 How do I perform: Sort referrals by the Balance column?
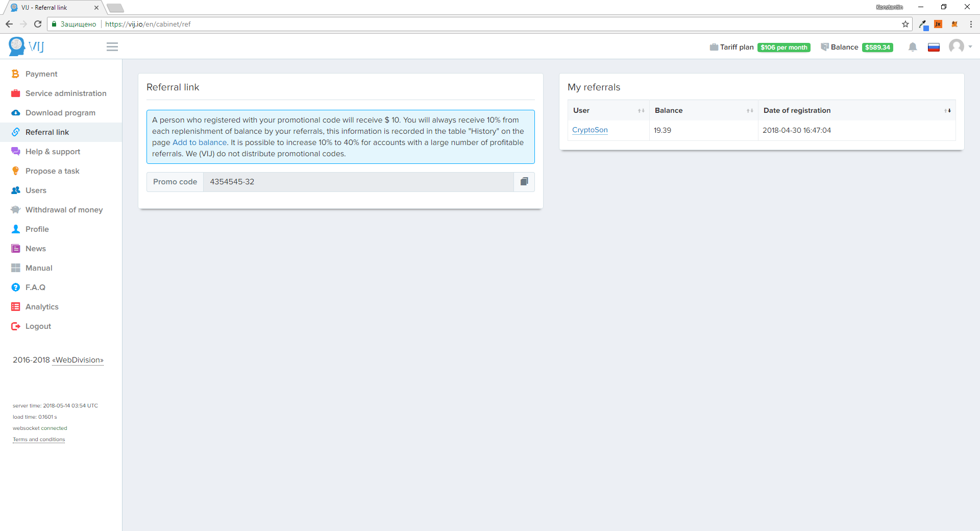pos(703,110)
